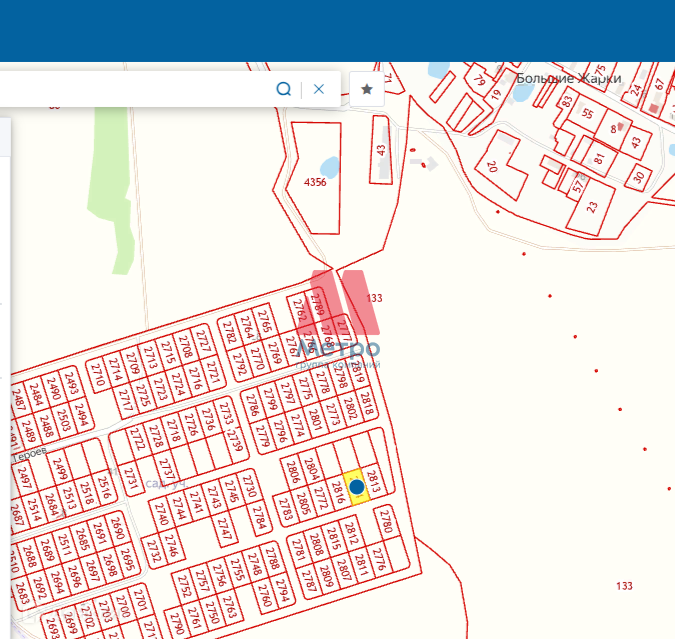Choose parcel 2739 on the map
Screen dimensions: 675x639
coord(234,440)
